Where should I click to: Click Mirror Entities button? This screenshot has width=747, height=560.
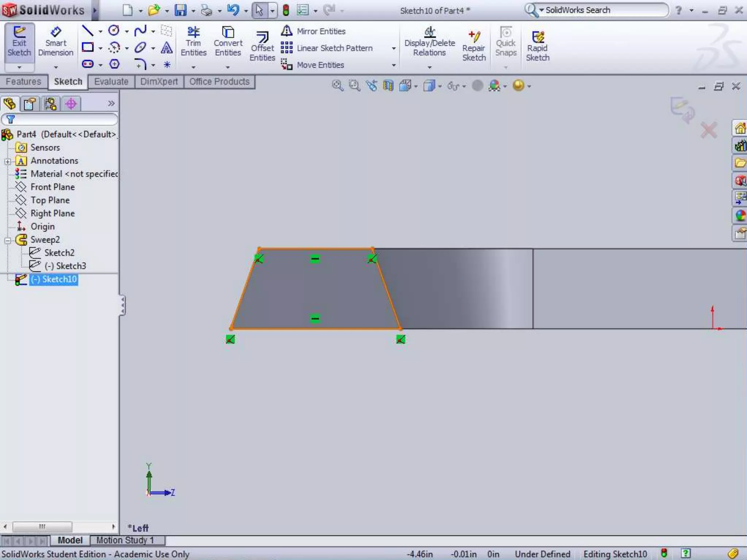(314, 31)
